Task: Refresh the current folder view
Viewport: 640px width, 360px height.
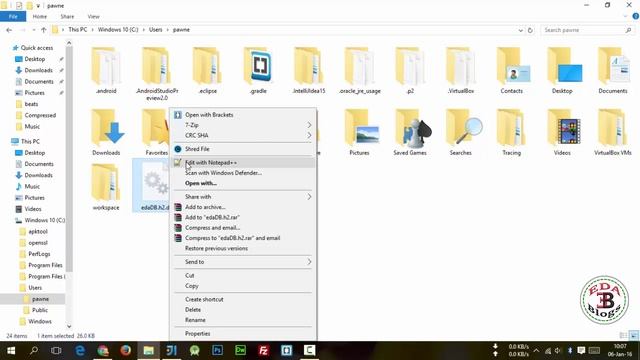Action: pyautogui.click(x=530, y=30)
